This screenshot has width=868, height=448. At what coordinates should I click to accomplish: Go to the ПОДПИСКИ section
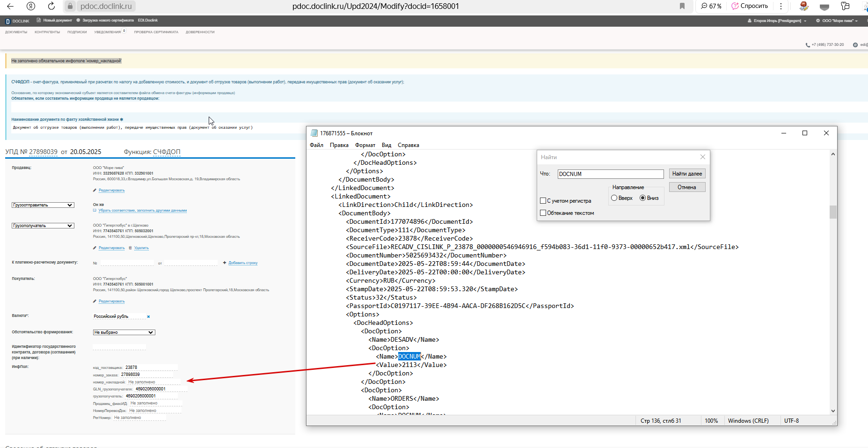(77, 32)
